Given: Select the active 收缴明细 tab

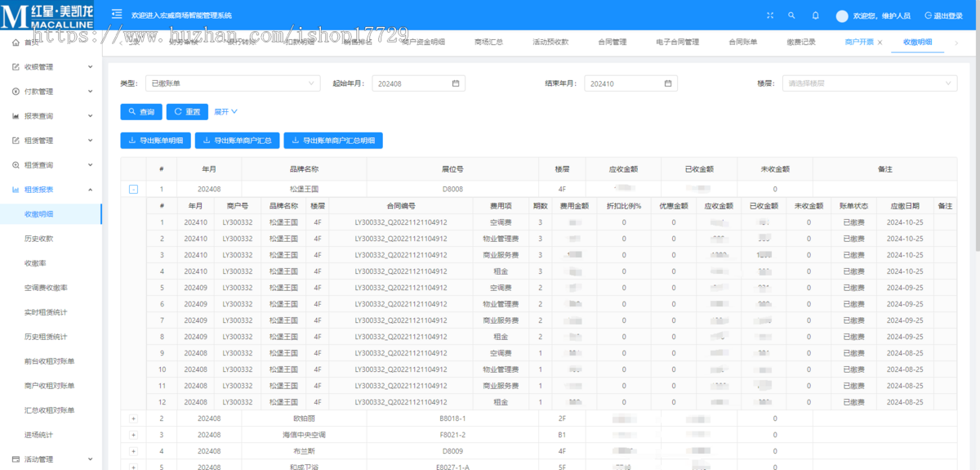Looking at the screenshot, I should (x=918, y=42).
